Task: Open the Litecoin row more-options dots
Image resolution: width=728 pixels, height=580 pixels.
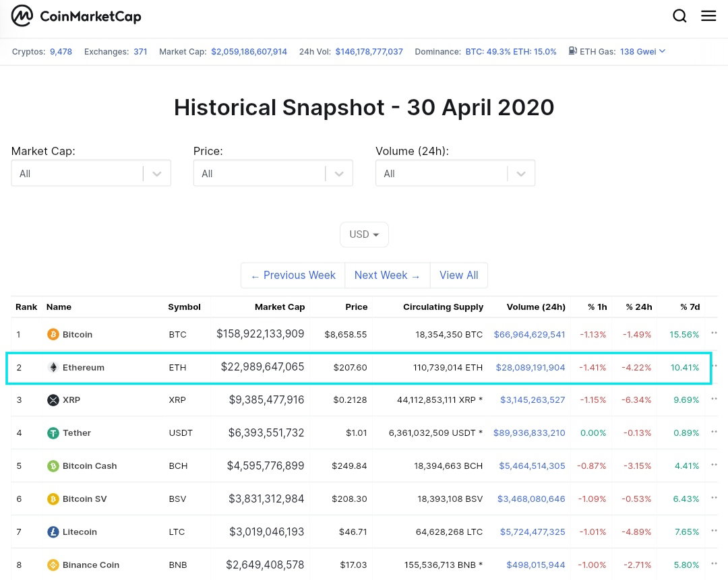Action: click(714, 530)
